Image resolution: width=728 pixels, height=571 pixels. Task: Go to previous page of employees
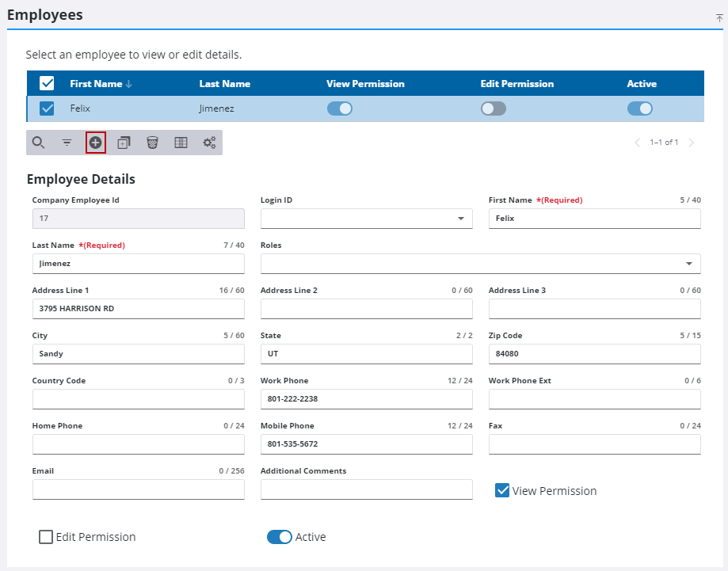[638, 143]
